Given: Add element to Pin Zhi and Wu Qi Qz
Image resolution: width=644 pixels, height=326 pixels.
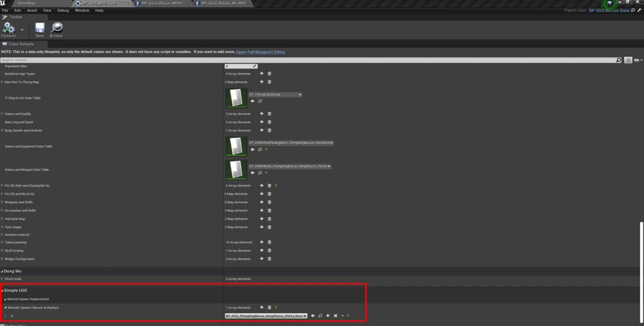Looking at the screenshot, I should click(262, 194).
